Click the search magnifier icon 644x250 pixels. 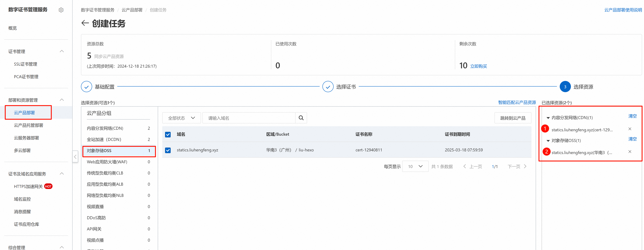(x=301, y=118)
